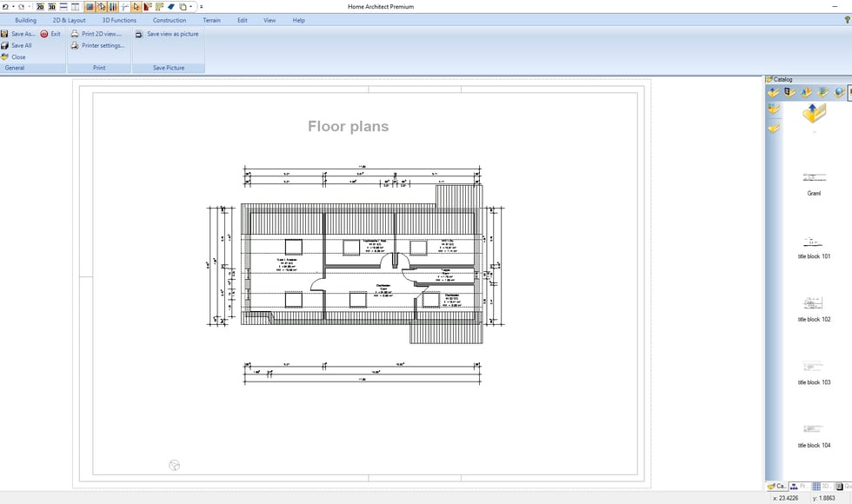Open a new 2D view
The height and width of the screenshot is (504, 852).
[40, 7]
